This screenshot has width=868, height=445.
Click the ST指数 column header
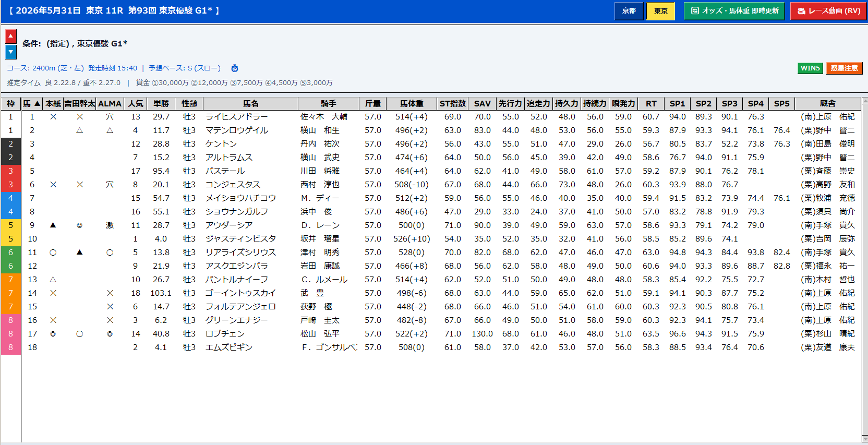pos(453,104)
